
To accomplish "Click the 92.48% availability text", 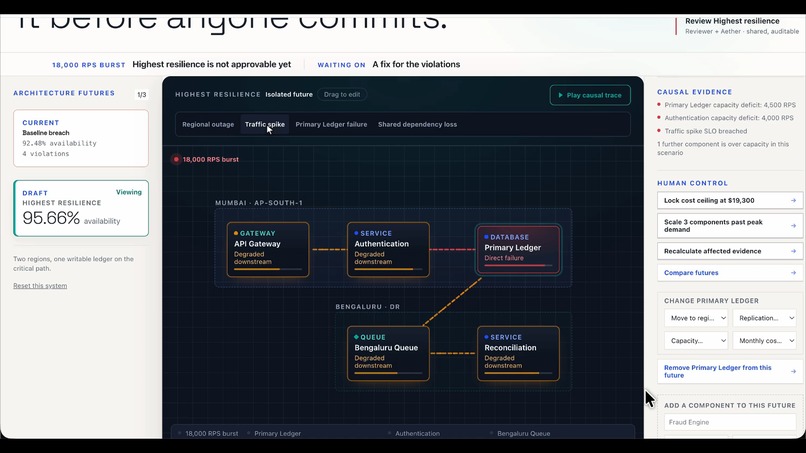I will click(x=59, y=143).
